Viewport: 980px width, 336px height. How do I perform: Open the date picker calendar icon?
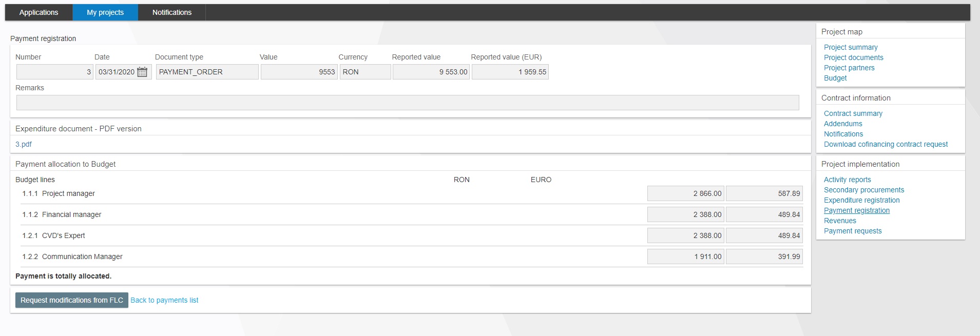point(142,72)
